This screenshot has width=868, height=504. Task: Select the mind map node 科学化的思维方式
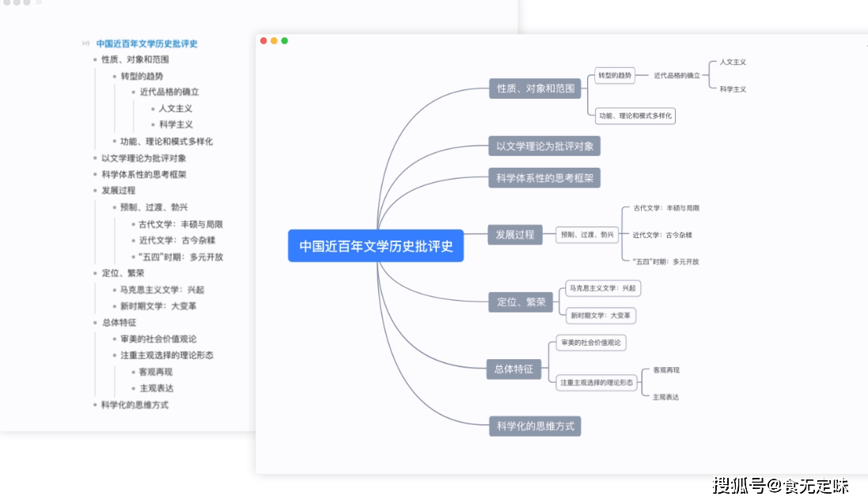536,426
